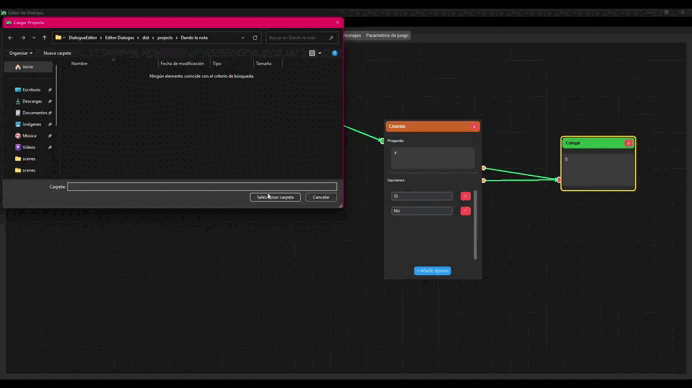Open the Parametros de juego tab
Viewport: 692px width, 388px height.
(x=387, y=35)
